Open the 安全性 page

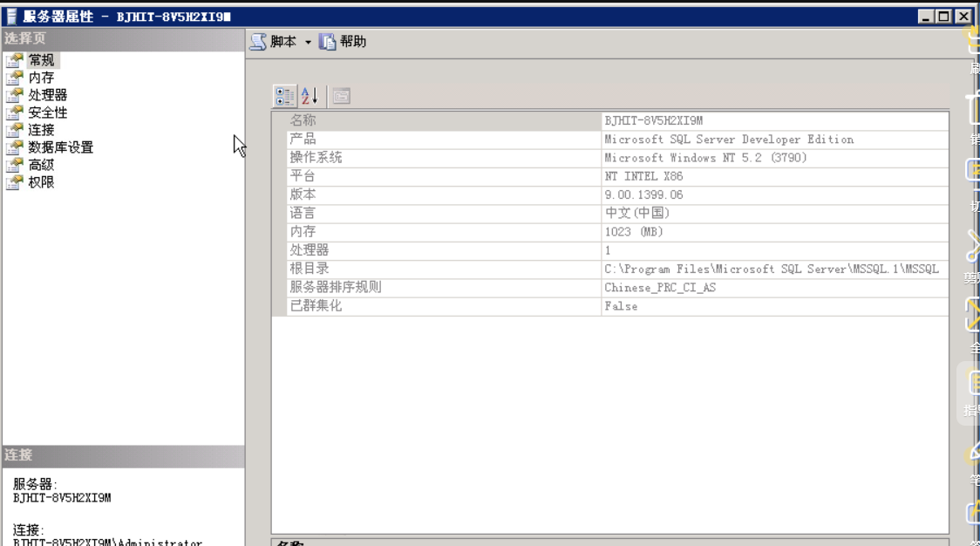pyautogui.click(x=47, y=113)
